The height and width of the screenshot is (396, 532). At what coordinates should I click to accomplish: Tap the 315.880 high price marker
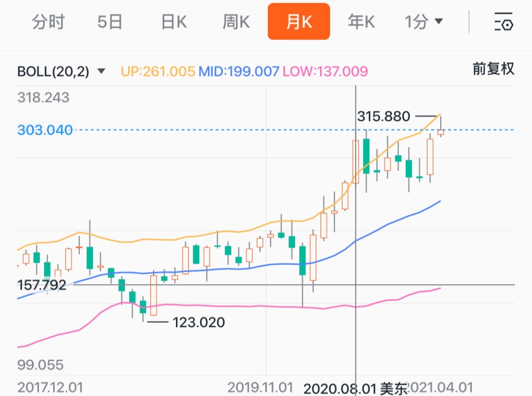click(384, 116)
